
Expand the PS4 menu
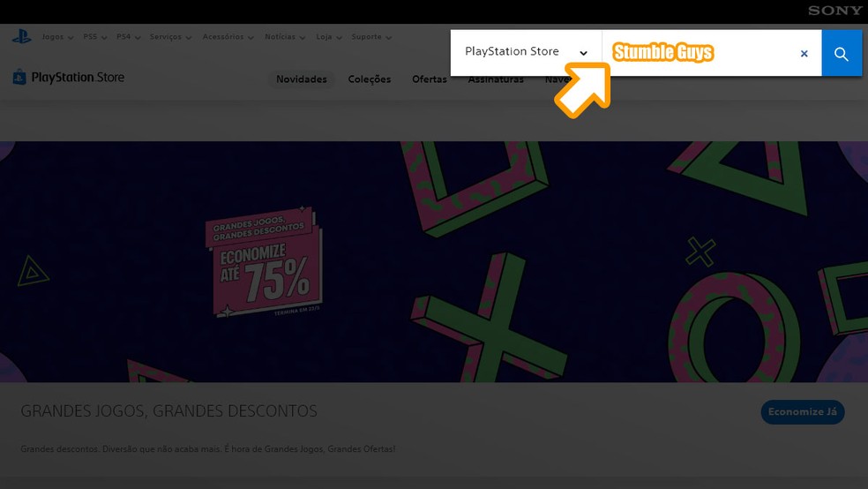tap(129, 37)
